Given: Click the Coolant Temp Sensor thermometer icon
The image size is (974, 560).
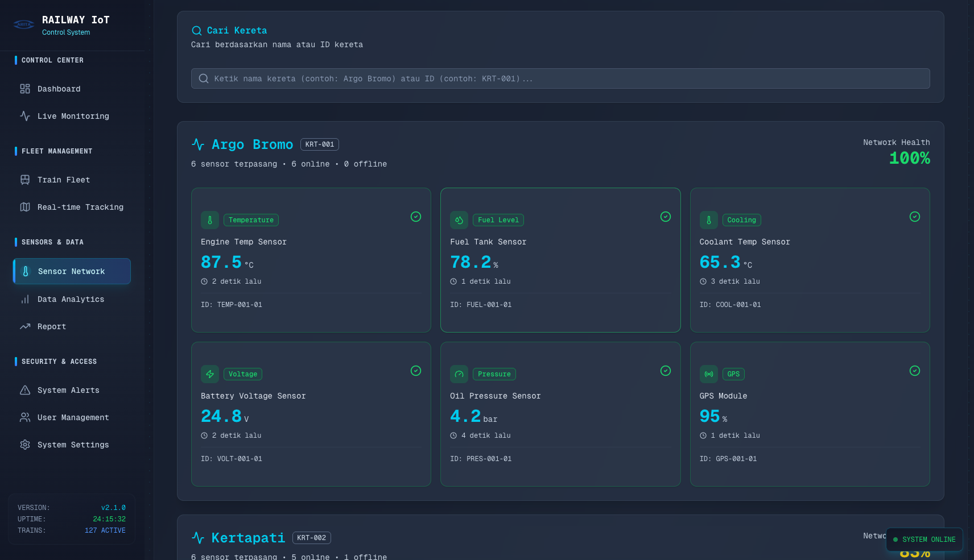Looking at the screenshot, I should tap(708, 220).
